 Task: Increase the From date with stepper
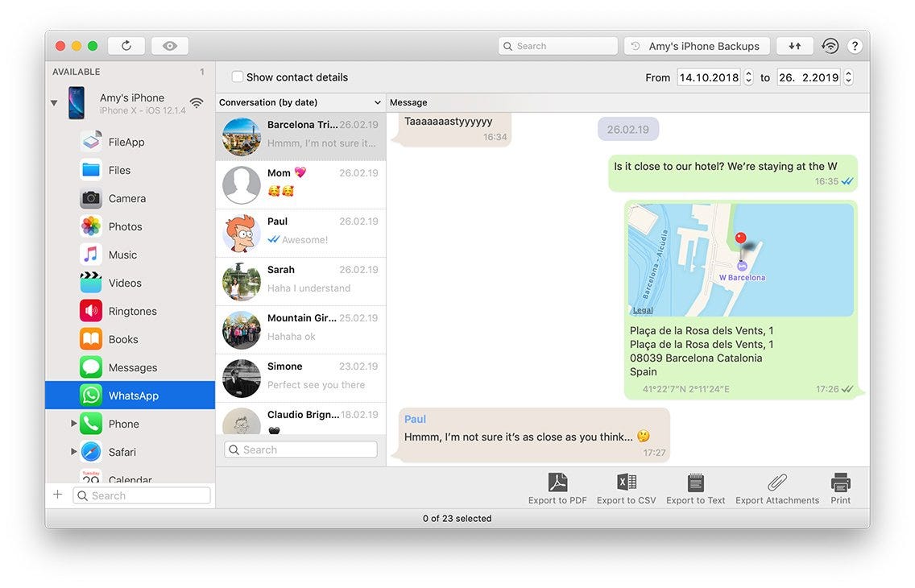[749, 73]
